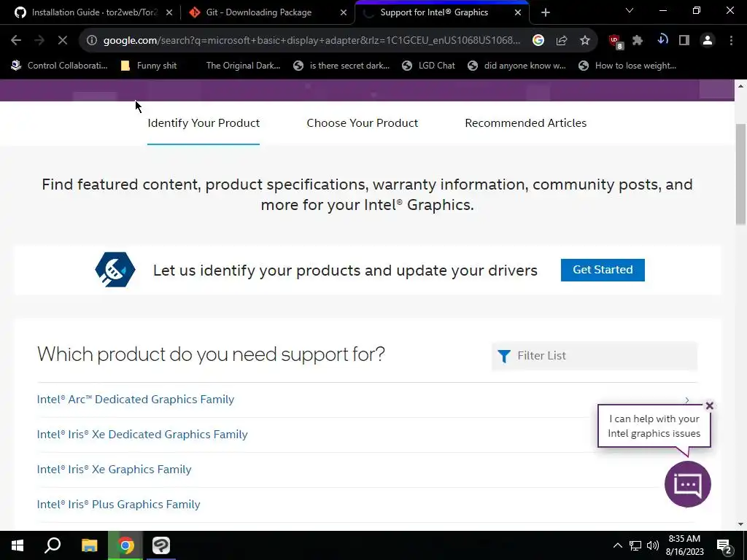Click the page vertical scrollbar thumb
The height and width of the screenshot is (560, 747).
click(x=740, y=174)
